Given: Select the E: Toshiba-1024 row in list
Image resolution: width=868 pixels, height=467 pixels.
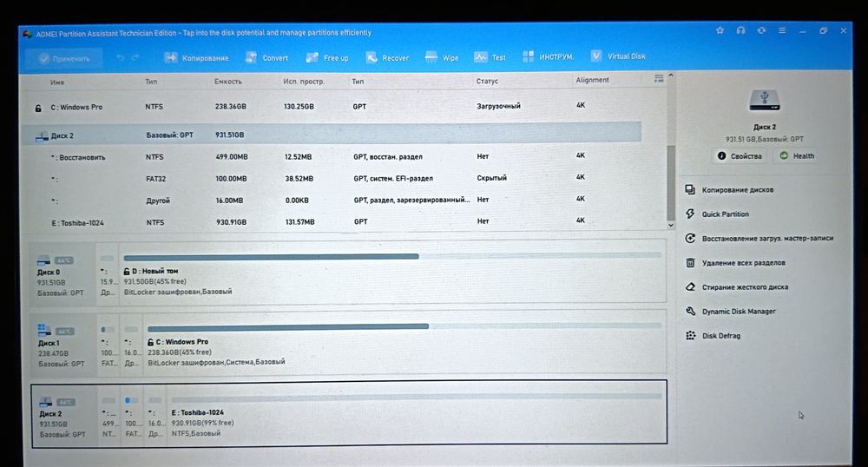Looking at the screenshot, I should pyautogui.click(x=332, y=222).
